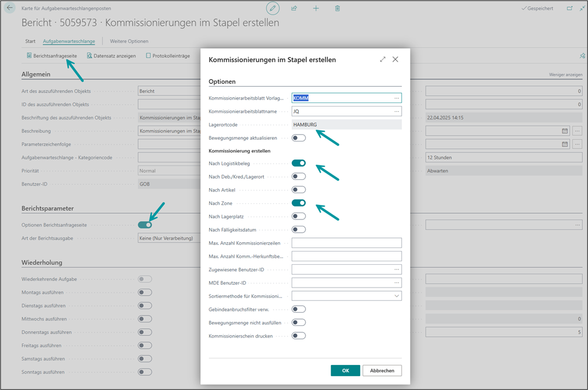The width and height of the screenshot is (588, 390).
Task: Disable the Nach Zone switch
Action: point(299,203)
